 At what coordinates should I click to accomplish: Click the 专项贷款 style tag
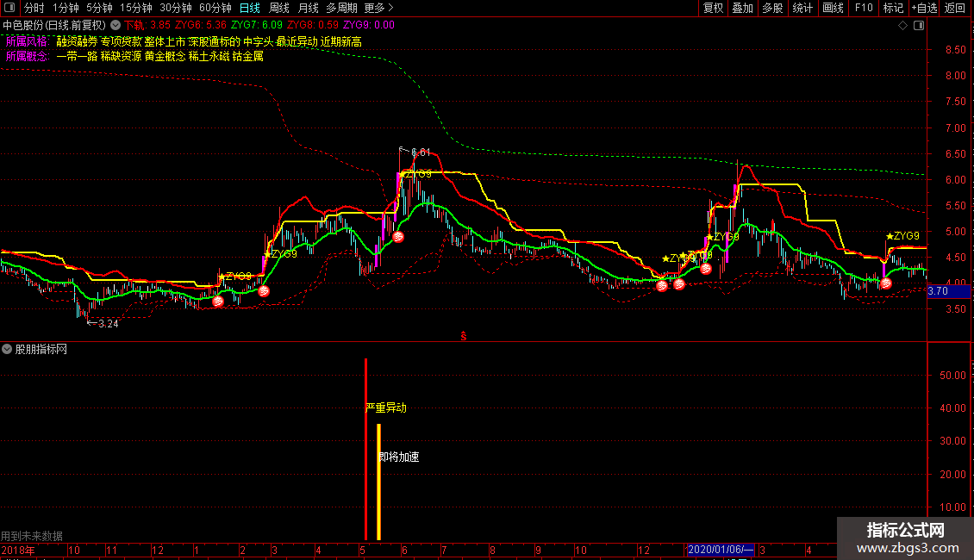click(122, 41)
